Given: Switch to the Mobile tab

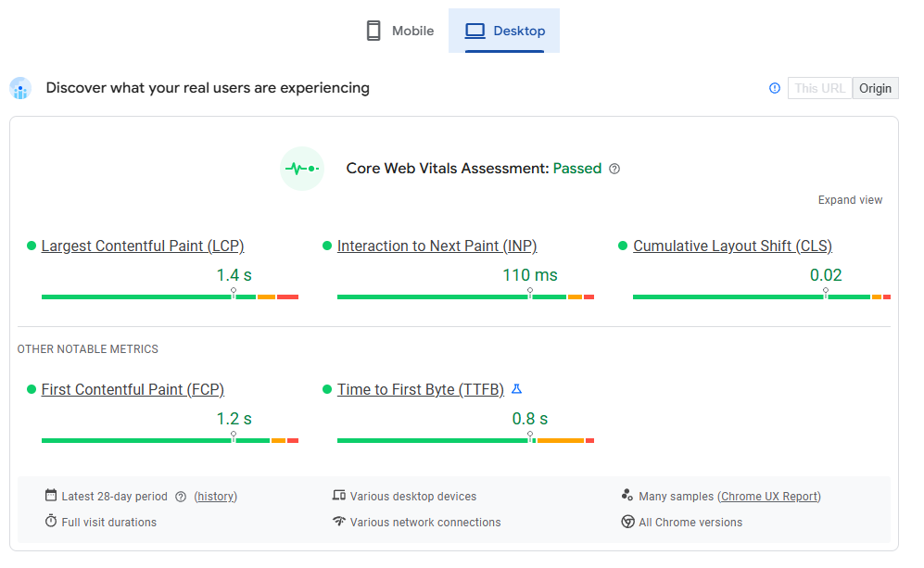Looking at the screenshot, I should pyautogui.click(x=399, y=31).
